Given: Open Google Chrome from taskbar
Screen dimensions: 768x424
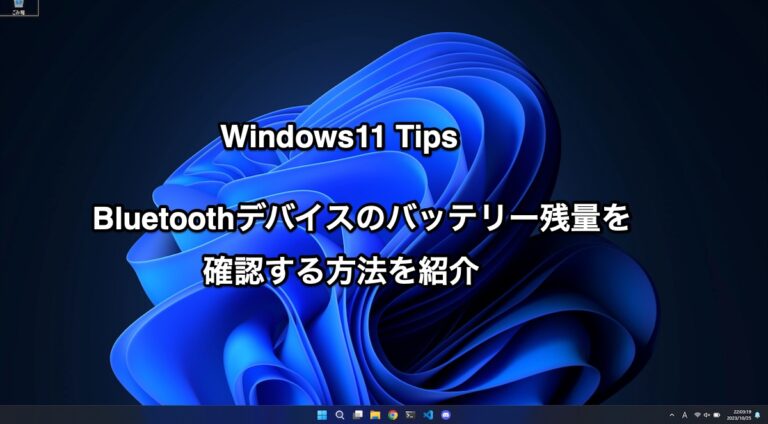Looking at the screenshot, I should tap(393, 415).
